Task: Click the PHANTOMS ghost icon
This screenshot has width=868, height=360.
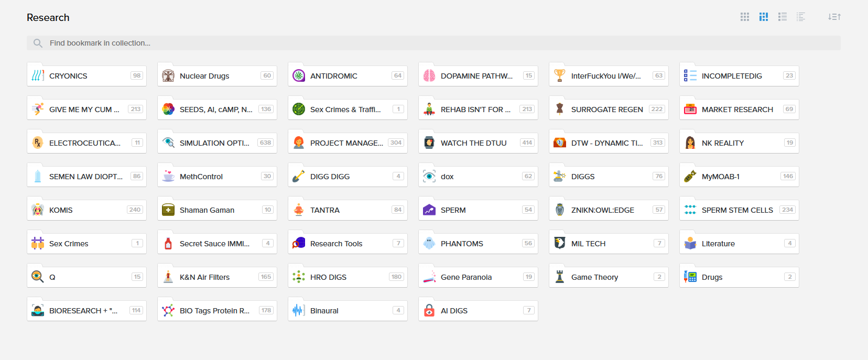Action: click(429, 244)
